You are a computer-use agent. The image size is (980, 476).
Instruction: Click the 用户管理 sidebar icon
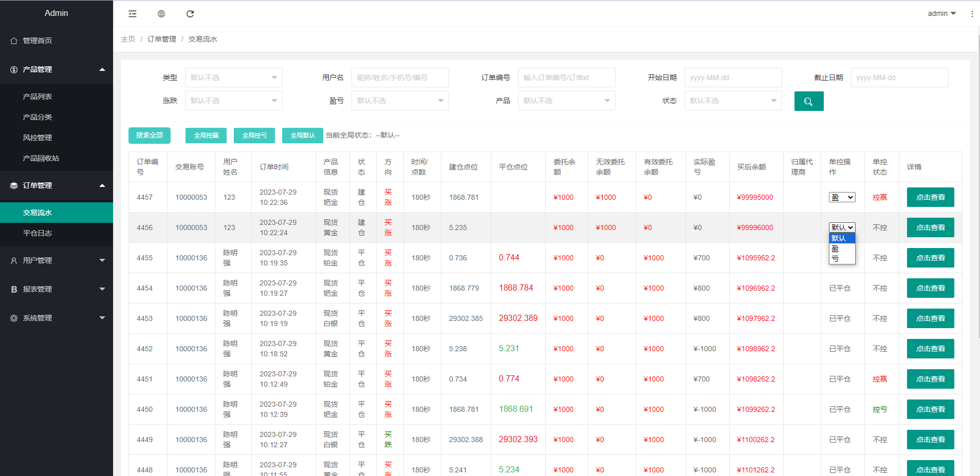[13, 260]
